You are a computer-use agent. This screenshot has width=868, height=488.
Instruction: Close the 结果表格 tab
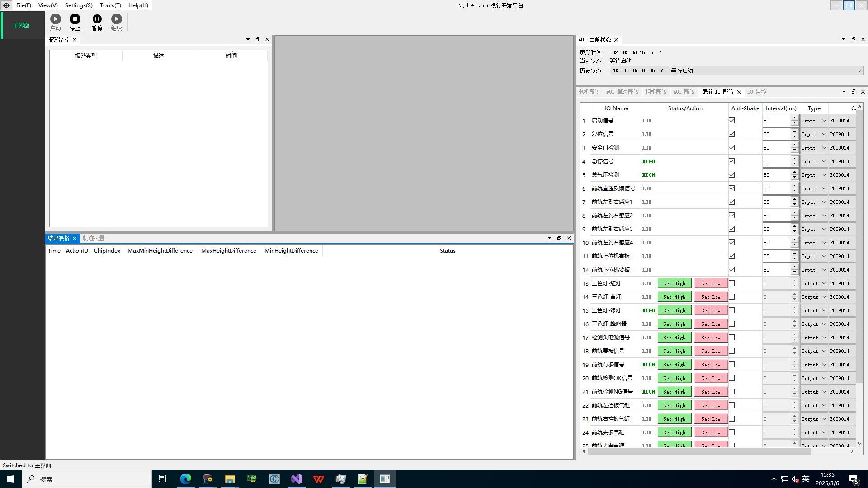(x=75, y=239)
